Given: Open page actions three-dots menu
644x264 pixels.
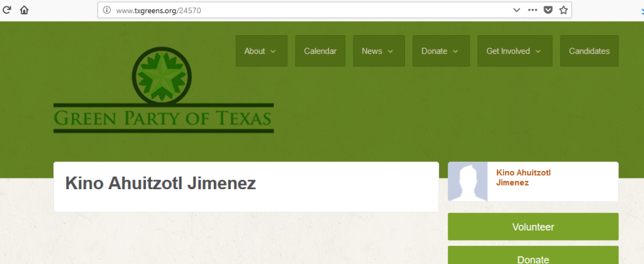Looking at the screenshot, I should (532, 10).
